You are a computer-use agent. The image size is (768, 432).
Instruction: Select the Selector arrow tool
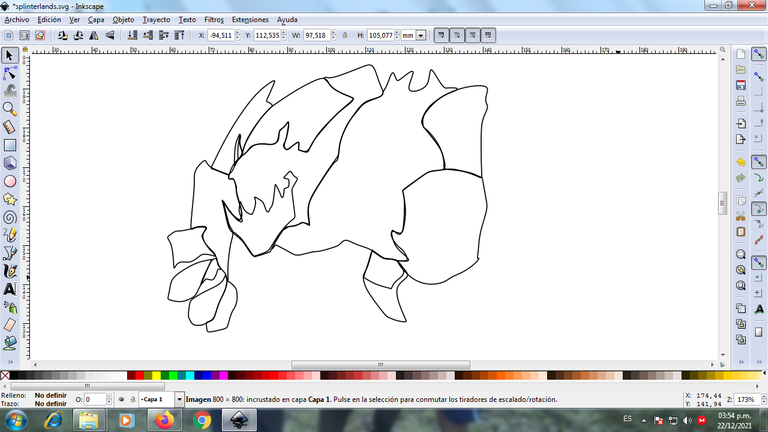9,55
